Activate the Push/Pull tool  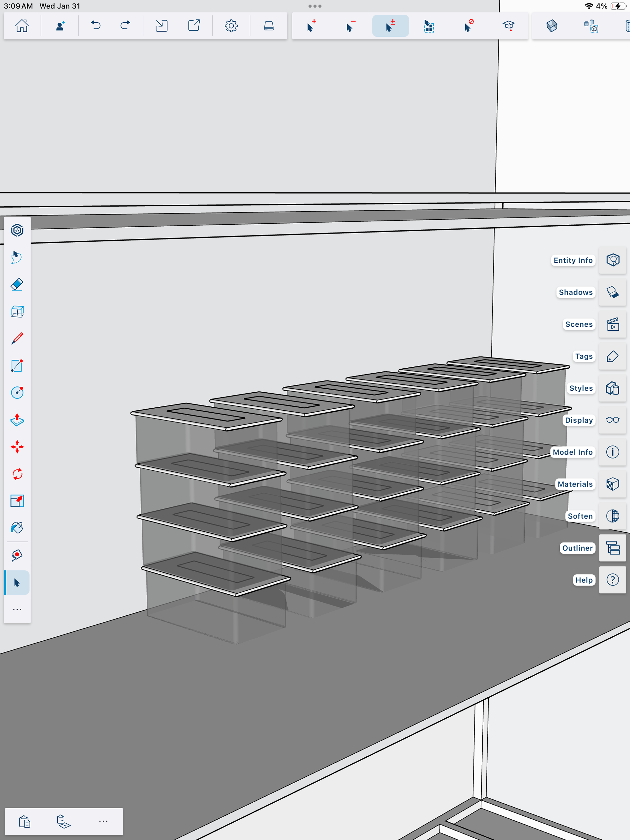point(17,420)
